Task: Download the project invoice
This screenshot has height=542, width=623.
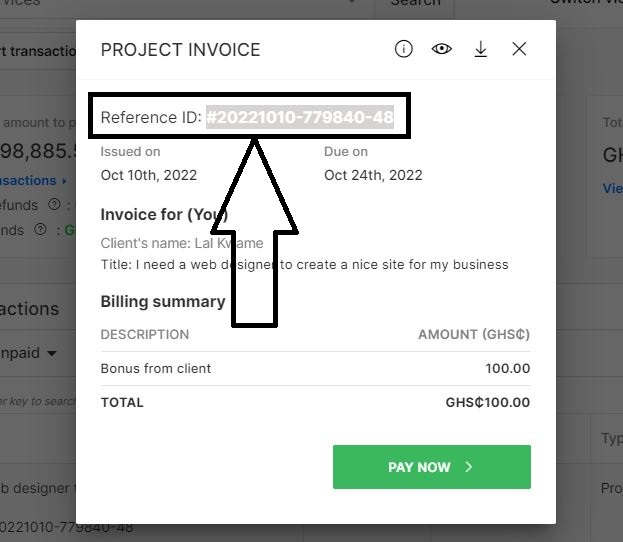Action: pos(480,49)
